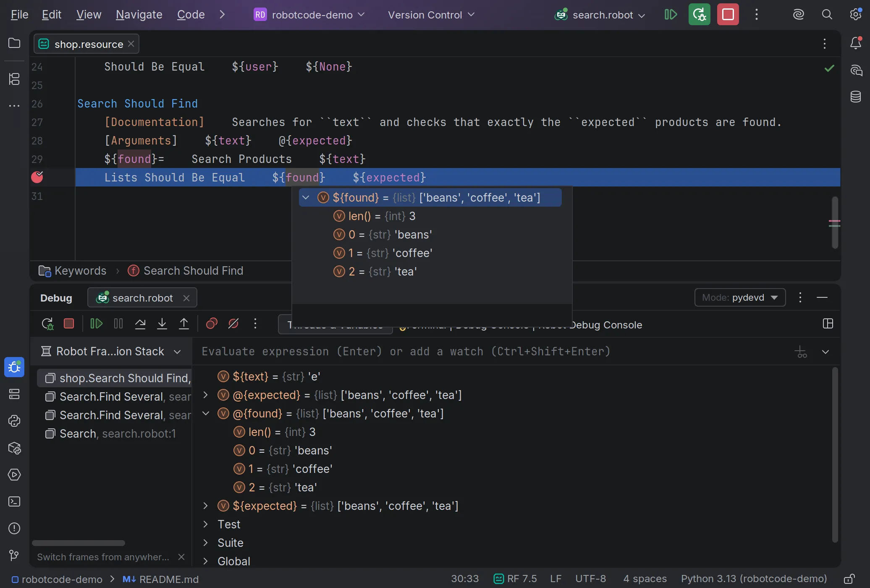Open Git tool window in the sidebar

[14, 555]
